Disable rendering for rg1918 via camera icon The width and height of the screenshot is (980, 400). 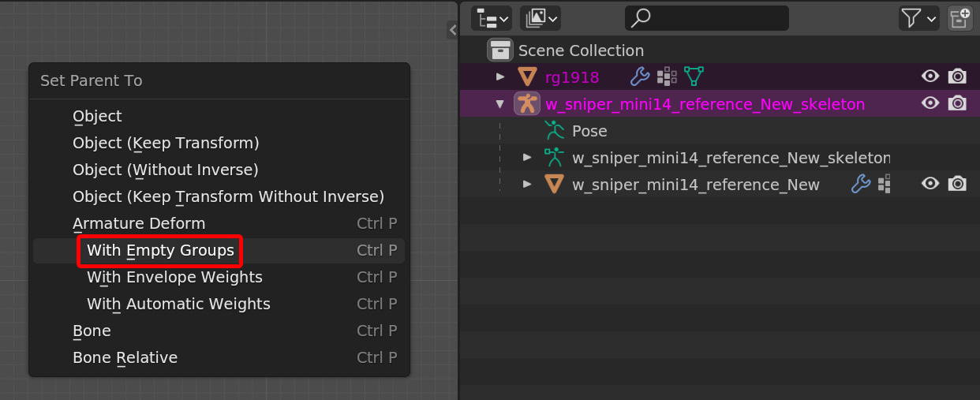957,77
